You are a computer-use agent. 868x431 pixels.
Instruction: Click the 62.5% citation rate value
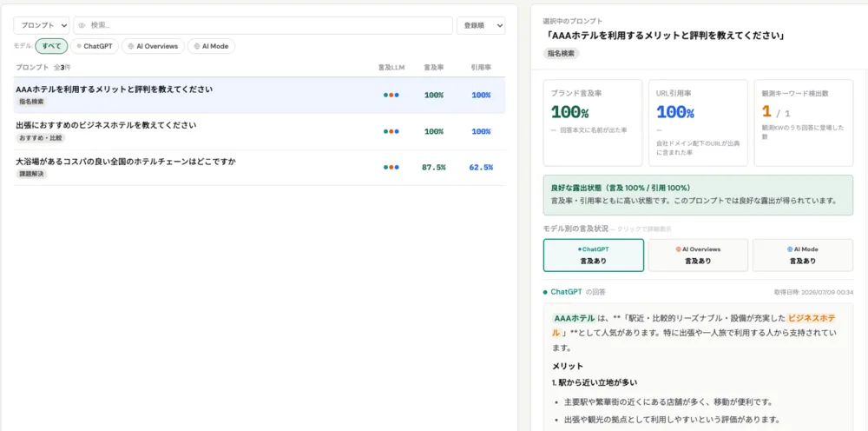(481, 168)
